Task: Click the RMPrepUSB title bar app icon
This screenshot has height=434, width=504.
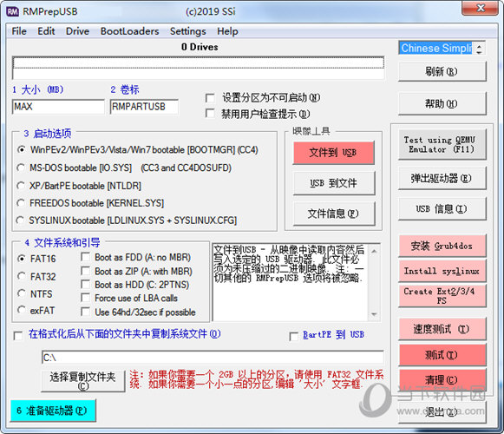Action: pyautogui.click(x=12, y=11)
